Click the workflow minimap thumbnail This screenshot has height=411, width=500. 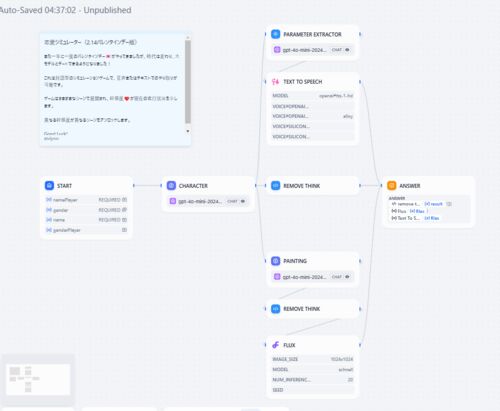(x=38, y=379)
